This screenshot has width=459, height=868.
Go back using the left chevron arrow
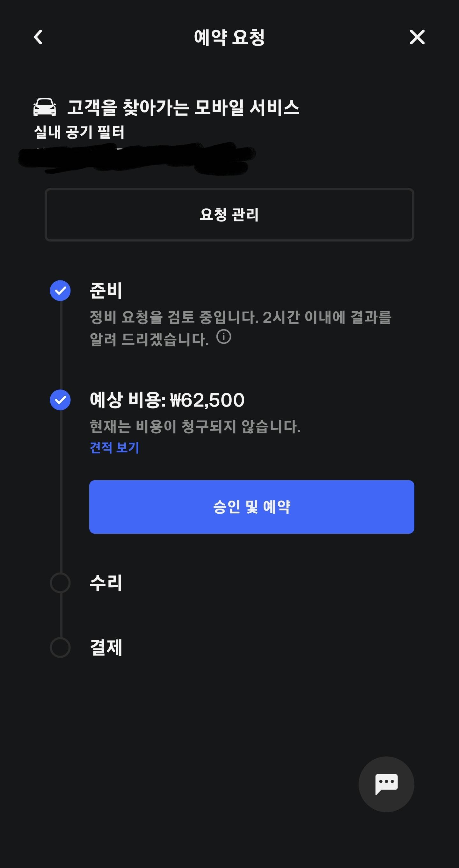click(x=38, y=37)
